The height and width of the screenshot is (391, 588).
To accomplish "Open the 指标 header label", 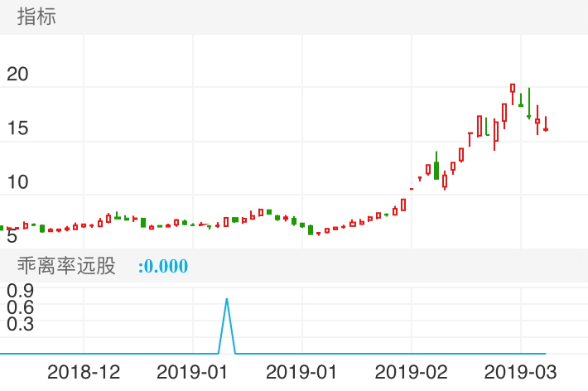I will pos(36,17).
